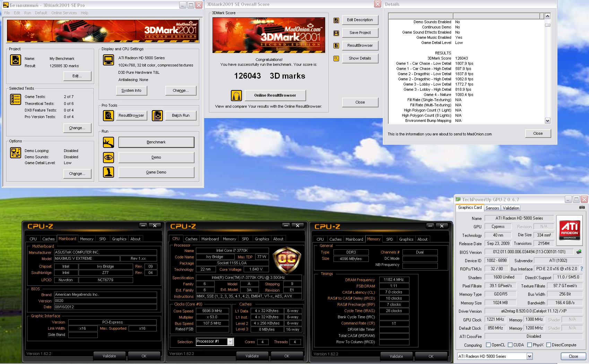The height and width of the screenshot is (364, 589).
Task: Enable the CUDA checkbox in GPU-Z
Action: pos(510,345)
